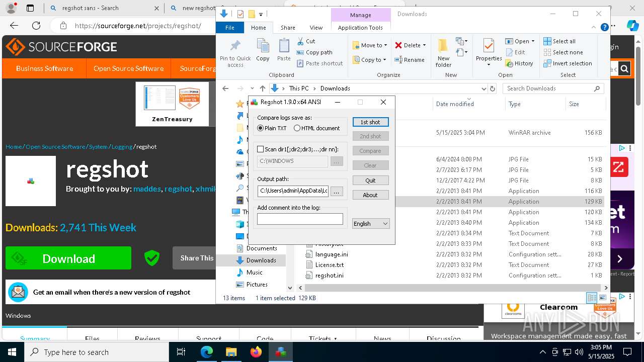
Task: Open File Explorer from the taskbar
Action: coord(231,352)
